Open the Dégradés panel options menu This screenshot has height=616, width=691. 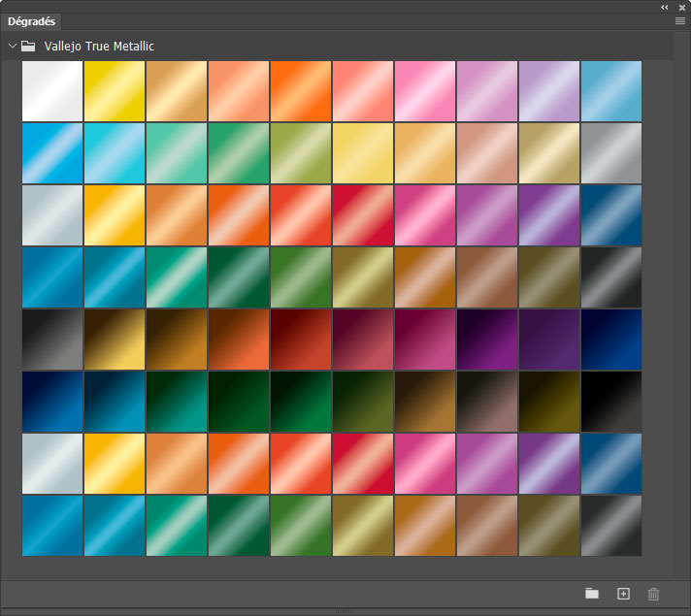pos(680,20)
